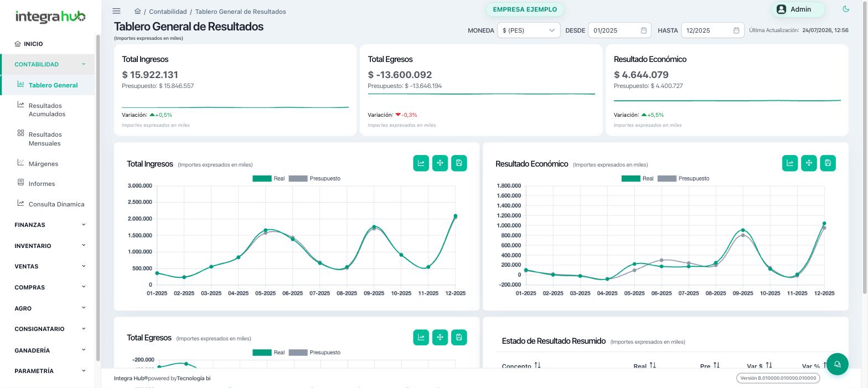Viewport: 868px width, 388px height.
Task: Expand the FINANZAS sidebar section
Action: point(48,225)
